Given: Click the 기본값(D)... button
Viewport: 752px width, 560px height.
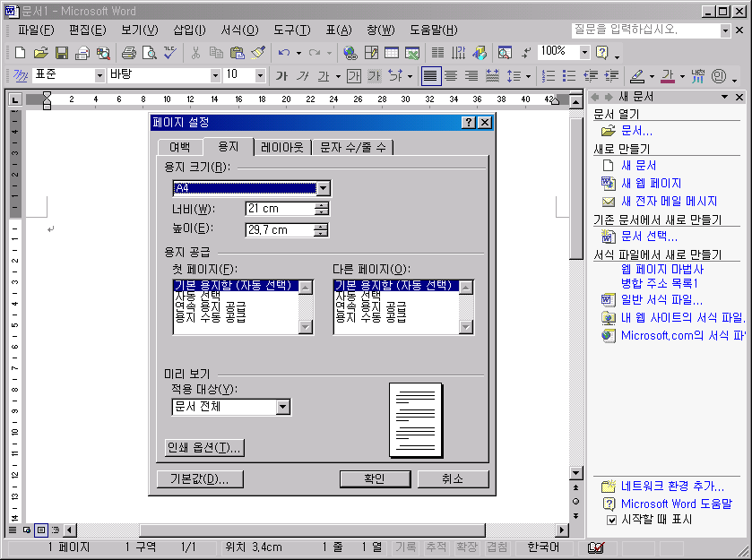Looking at the screenshot, I should coord(200,478).
